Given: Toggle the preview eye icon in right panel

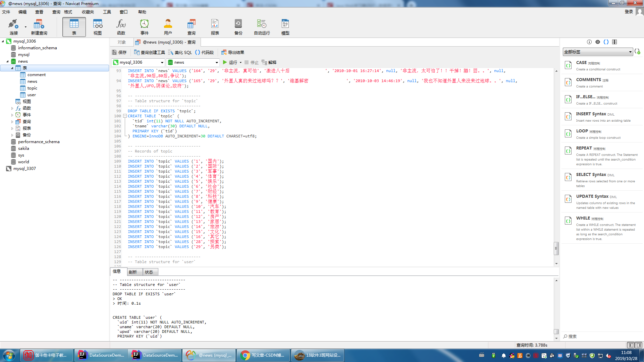Looking at the screenshot, I should click(598, 42).
